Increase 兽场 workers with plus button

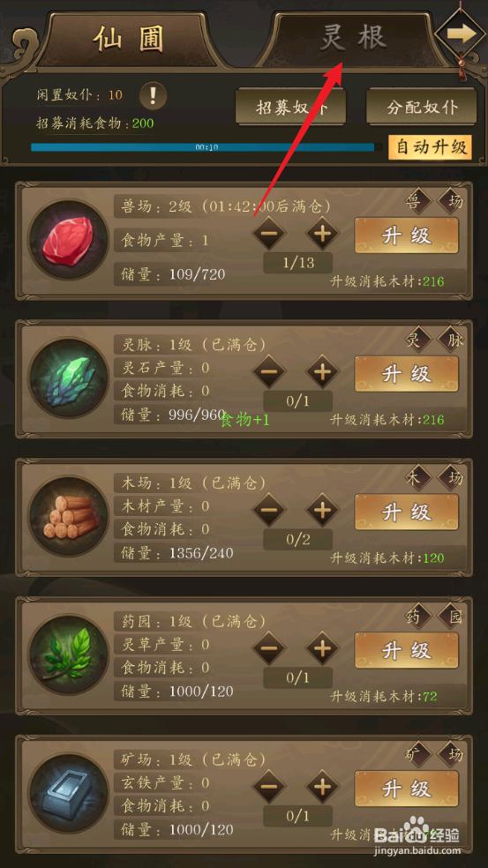322,233
